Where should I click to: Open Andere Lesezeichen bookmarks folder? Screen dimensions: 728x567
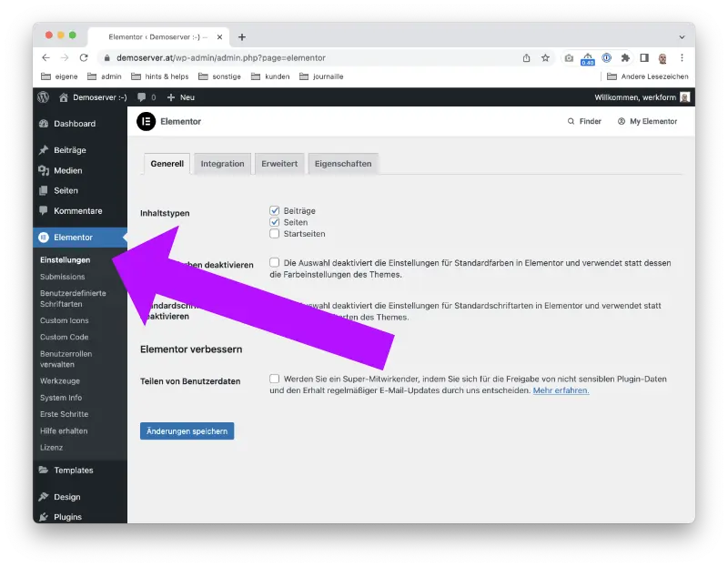648,76
